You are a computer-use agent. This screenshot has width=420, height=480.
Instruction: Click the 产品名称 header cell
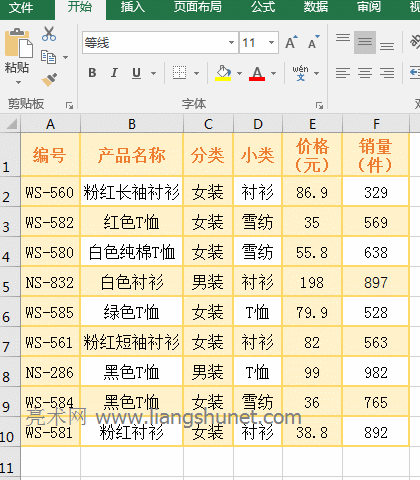pyautogui.click(x=132, y=155)
